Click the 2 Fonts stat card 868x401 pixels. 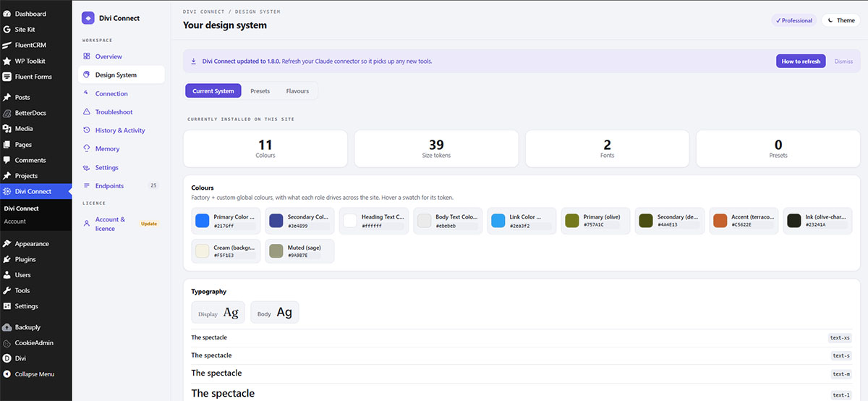point(607,148)
